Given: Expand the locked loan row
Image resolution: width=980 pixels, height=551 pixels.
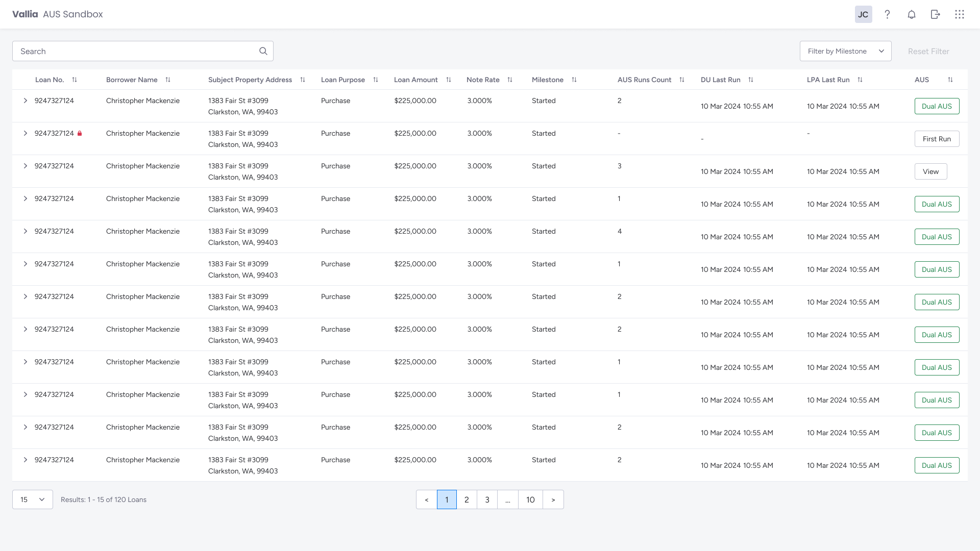Looking at the screenshot, I should point(26,133).
